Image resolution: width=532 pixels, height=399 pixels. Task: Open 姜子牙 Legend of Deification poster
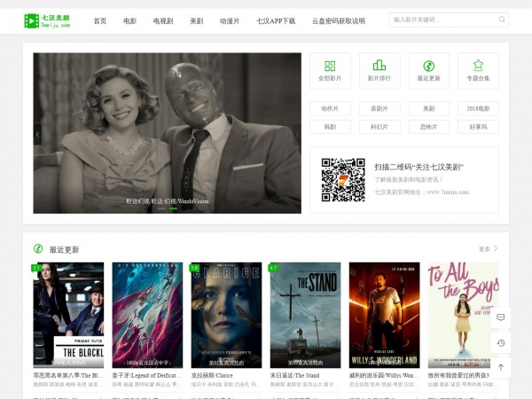click(147, 315)
